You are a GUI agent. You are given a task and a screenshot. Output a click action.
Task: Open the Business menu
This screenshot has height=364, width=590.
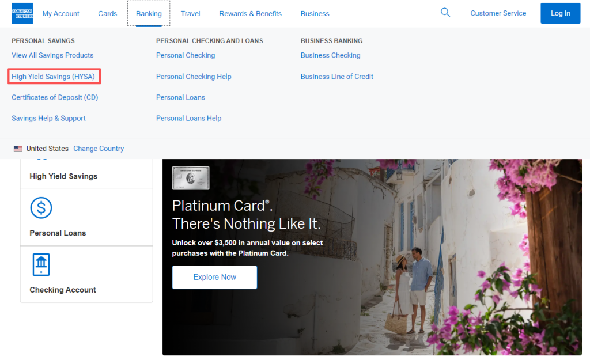point(315,13)
